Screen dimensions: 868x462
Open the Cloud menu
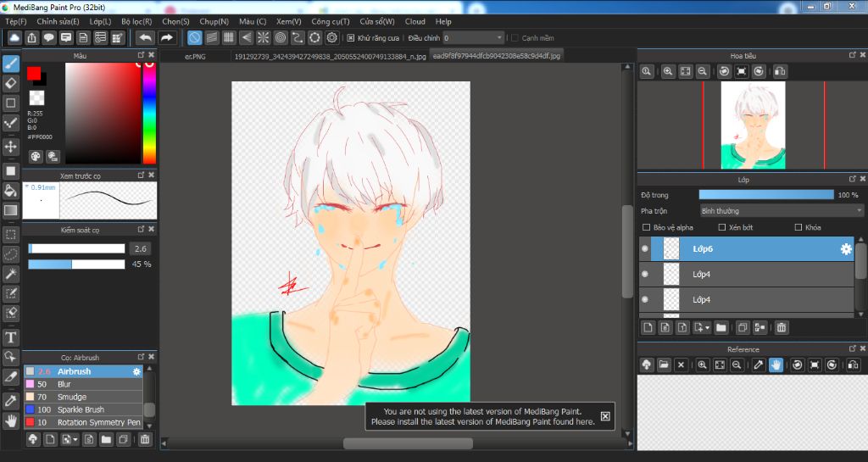click(x=415, y=21)
